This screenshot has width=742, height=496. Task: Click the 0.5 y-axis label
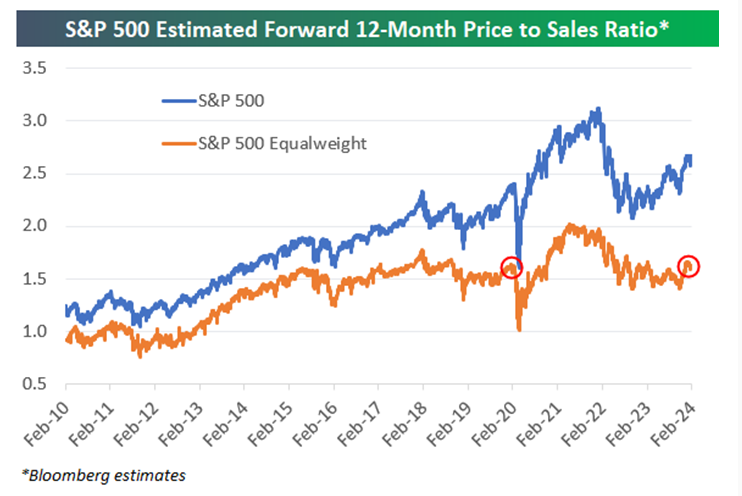click(x=35, y=384)
